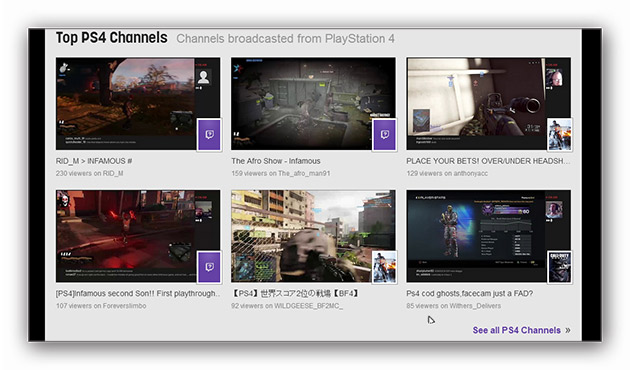Click the double chevron next to See all PS4 Channels
This screenshot has height=370, width=630.
point(568,330)
